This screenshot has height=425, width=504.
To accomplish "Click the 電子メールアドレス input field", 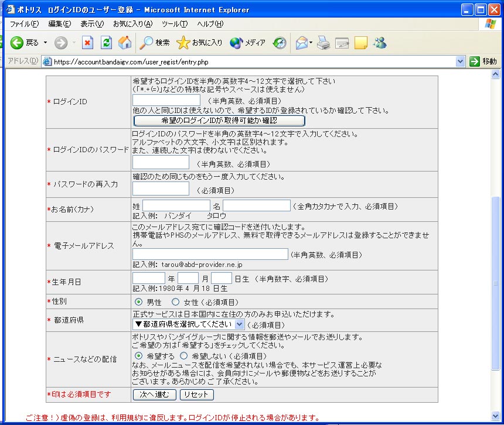I will point(210,254).
